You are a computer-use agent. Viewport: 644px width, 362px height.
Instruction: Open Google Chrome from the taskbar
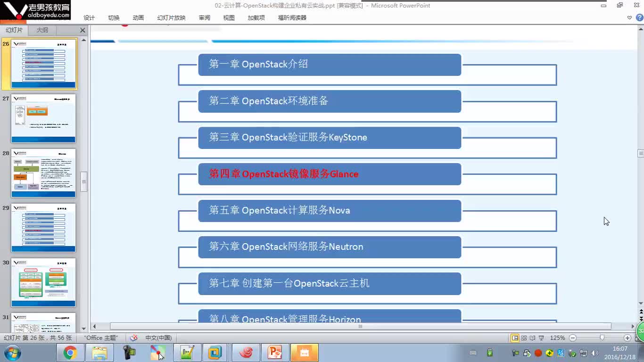[71, 352]
